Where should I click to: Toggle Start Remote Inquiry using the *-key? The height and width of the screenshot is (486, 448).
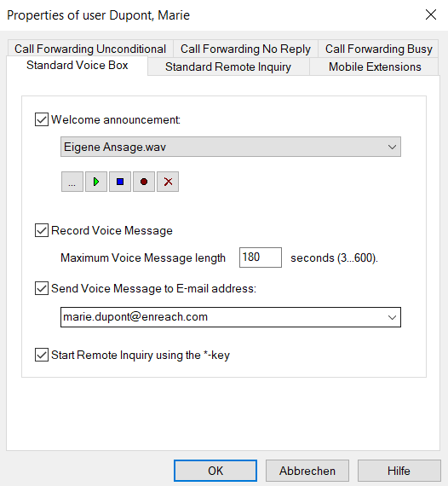click(x=42, y=355)
